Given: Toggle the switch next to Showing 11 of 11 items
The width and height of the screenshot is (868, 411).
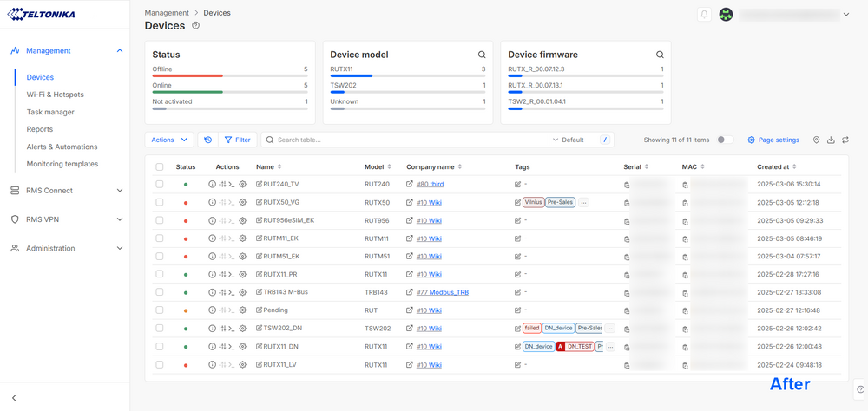Looking at the screenshot, I should pos(725,140).
